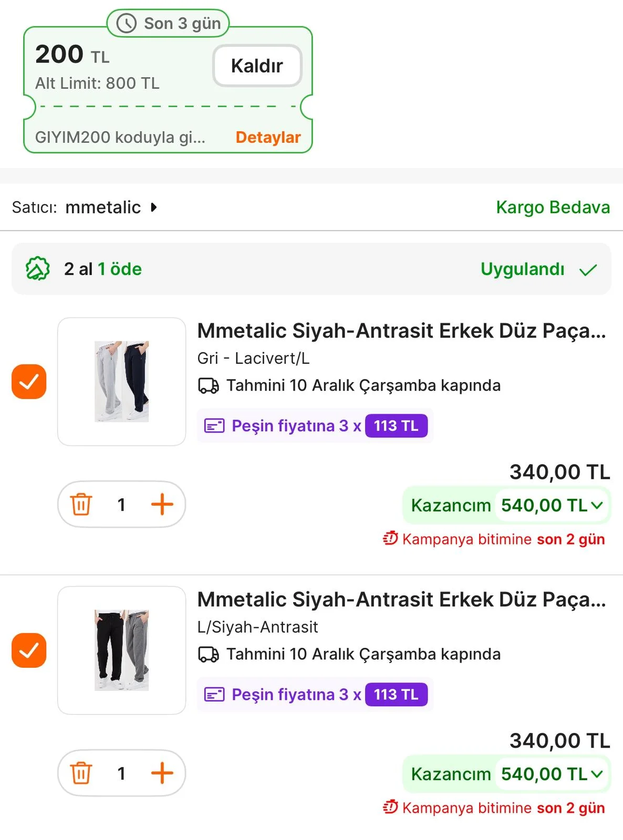Open the Siyah-Antrasit pants thumbnail

point(121,650)
